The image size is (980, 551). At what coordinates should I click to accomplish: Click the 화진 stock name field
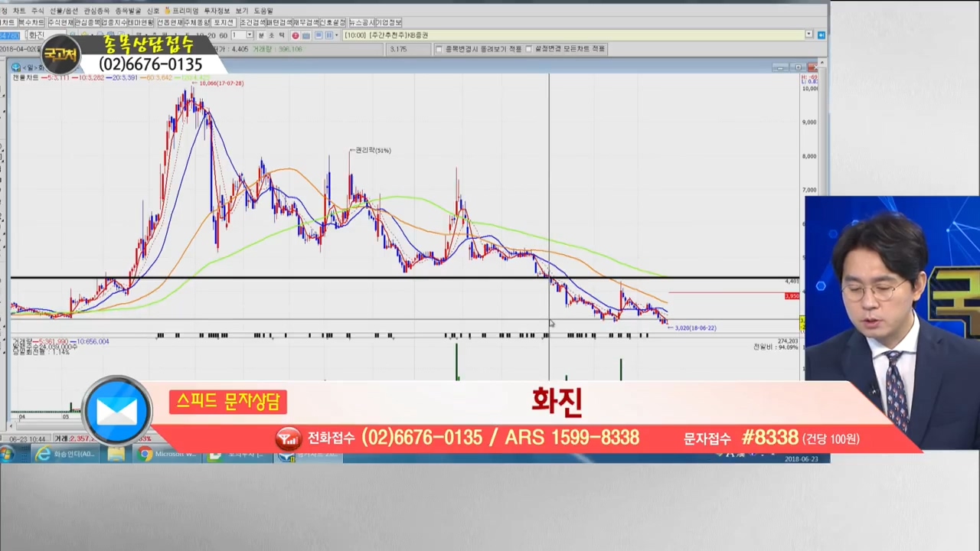(x=36, y=35)
